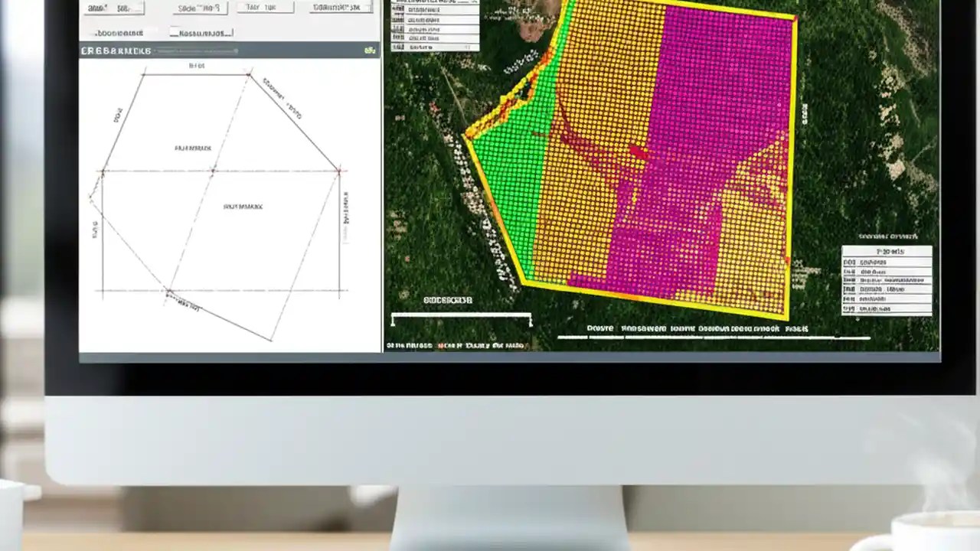Select the fourth legend entry icon
Viewport: 980px width, 551px height.
[398, 37]
